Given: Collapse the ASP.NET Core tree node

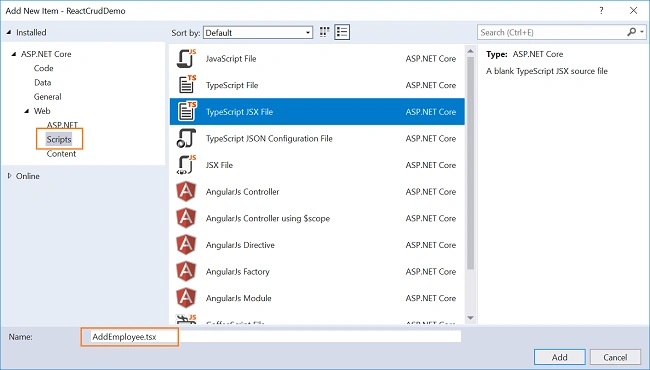Looking at the screenshot, I should [14, 54].
